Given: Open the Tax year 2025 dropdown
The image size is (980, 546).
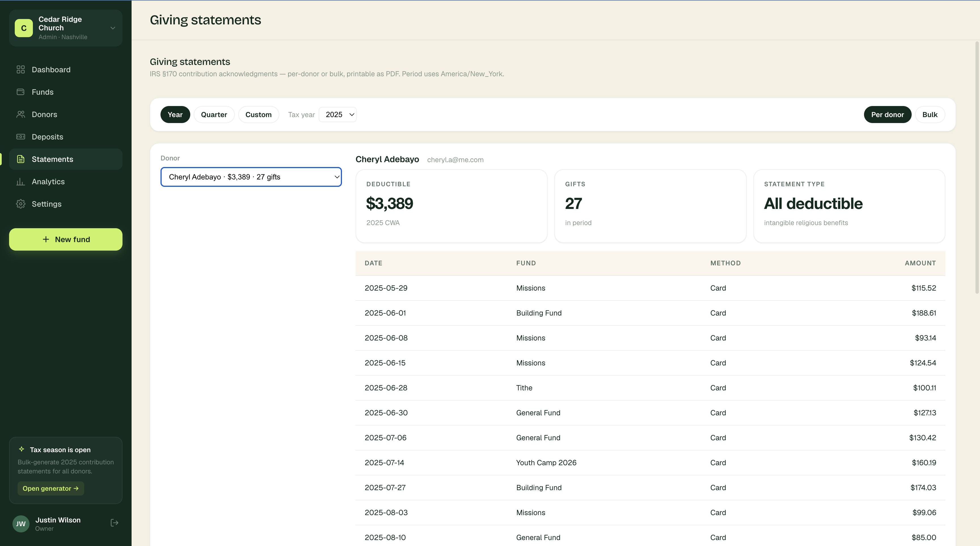Looking at the screenshot, I should (337, 115).
